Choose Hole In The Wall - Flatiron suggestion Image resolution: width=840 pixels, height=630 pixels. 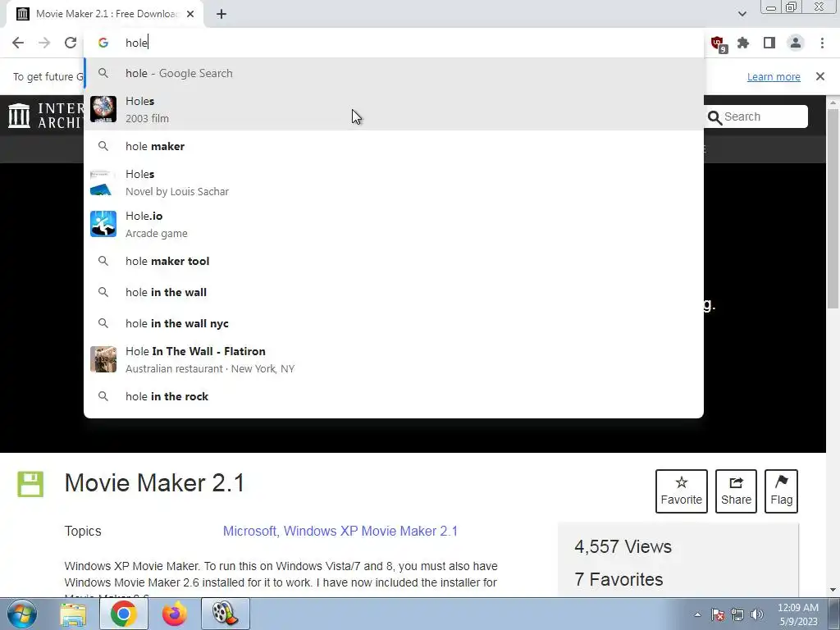[394, 359]
